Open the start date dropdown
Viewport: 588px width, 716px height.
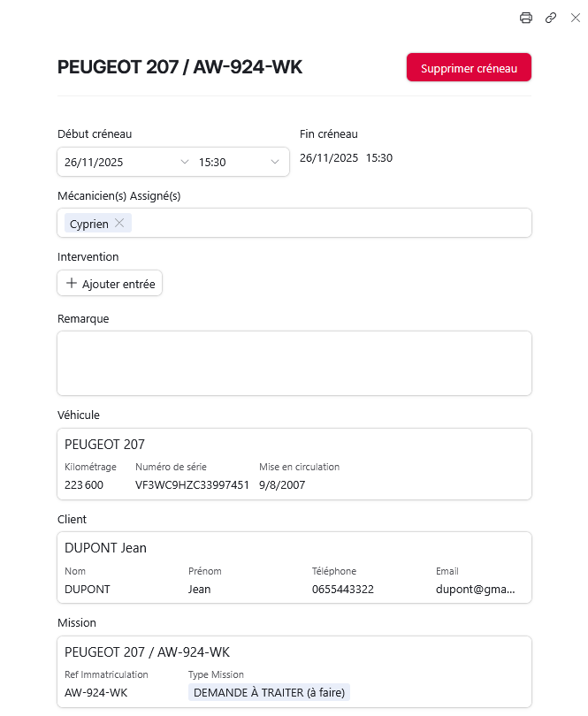(x=185, y=162)
